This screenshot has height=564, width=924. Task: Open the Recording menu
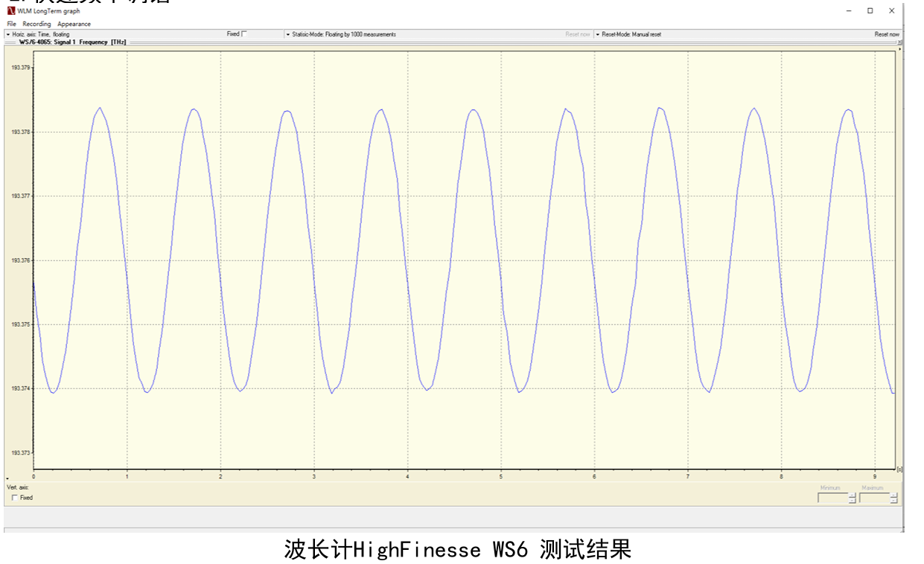[36, 24]
